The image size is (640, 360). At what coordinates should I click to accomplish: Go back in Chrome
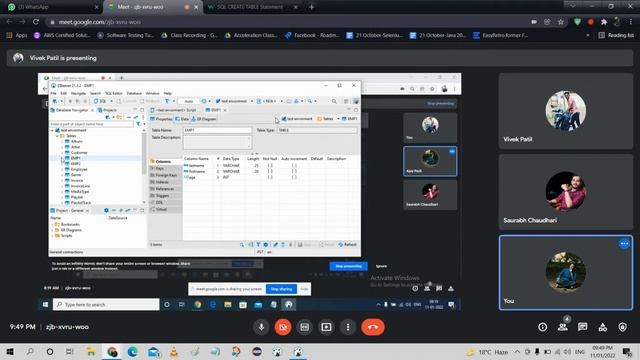[x=9, y=22]
